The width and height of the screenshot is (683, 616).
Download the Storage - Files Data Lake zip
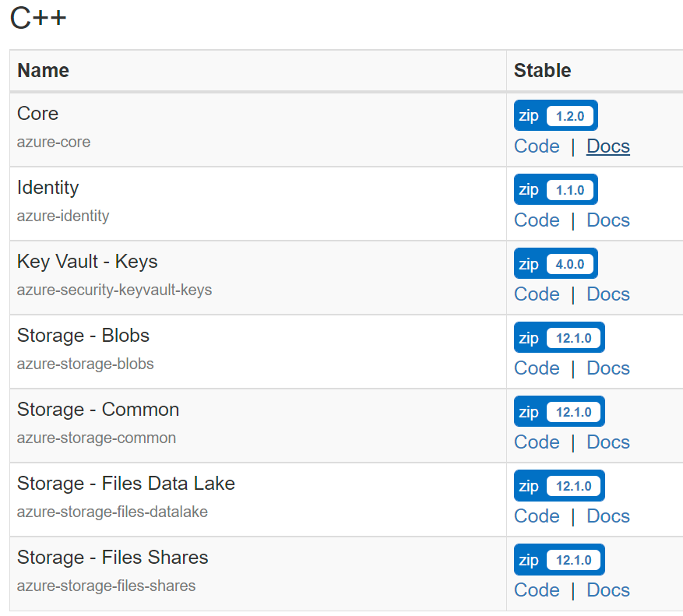click(558, 485)
